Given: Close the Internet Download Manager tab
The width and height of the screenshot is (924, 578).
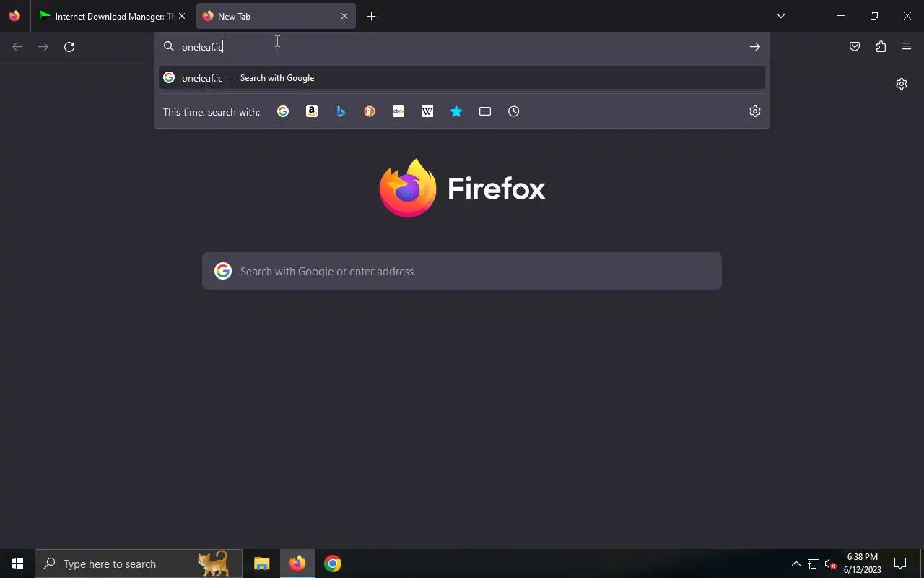Looking at the screenshot, I should click(x=182, y=16).
